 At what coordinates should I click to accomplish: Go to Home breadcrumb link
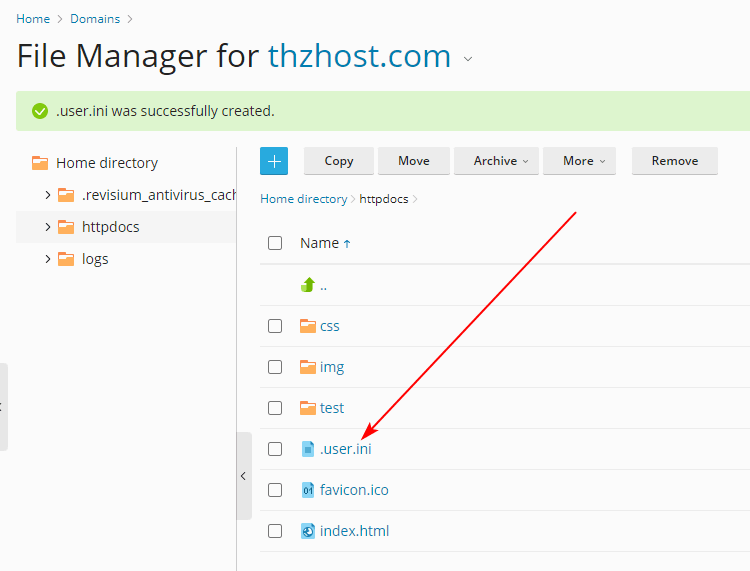tap(33, 19)
